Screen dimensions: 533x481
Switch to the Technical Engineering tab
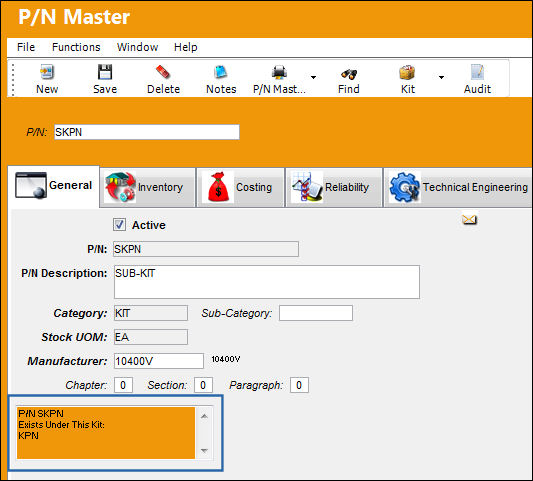pos(458,187)
